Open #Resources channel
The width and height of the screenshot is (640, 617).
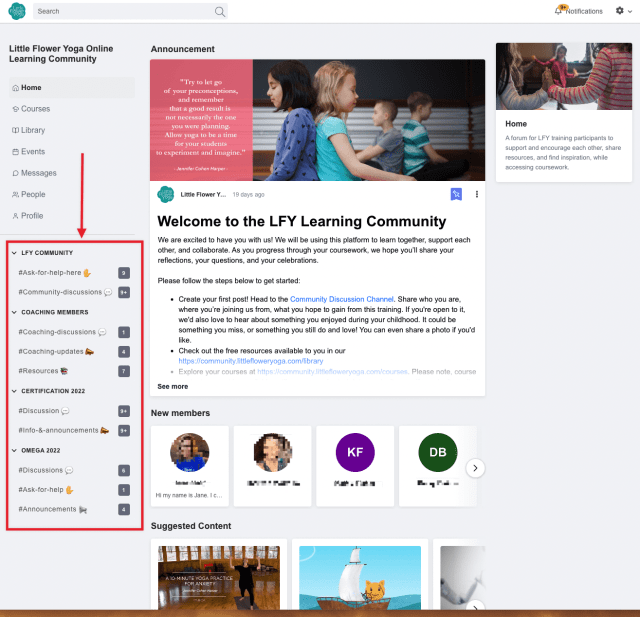(x=43, y=371)
